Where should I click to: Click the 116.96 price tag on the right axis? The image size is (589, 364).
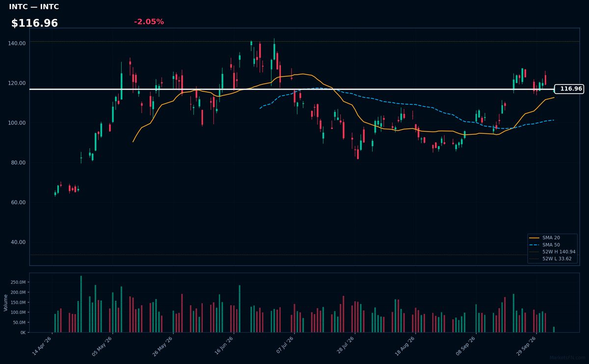(x=569, y=89)
